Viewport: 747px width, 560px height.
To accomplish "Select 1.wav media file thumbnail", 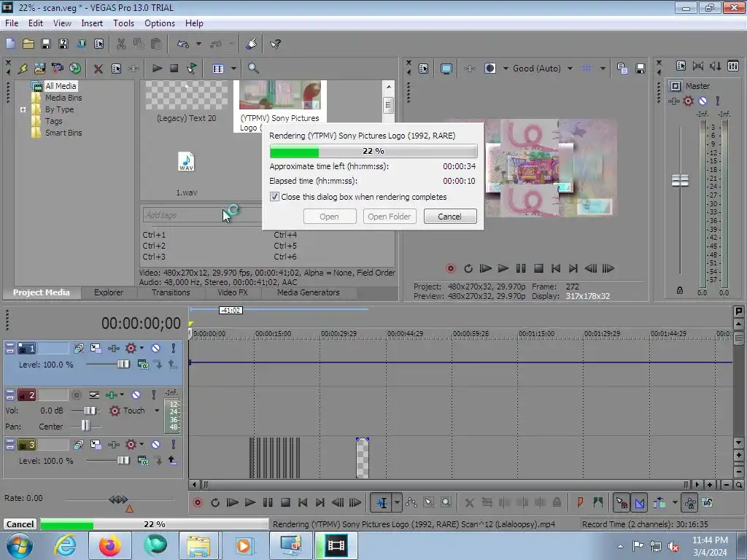I will point(186,162).
